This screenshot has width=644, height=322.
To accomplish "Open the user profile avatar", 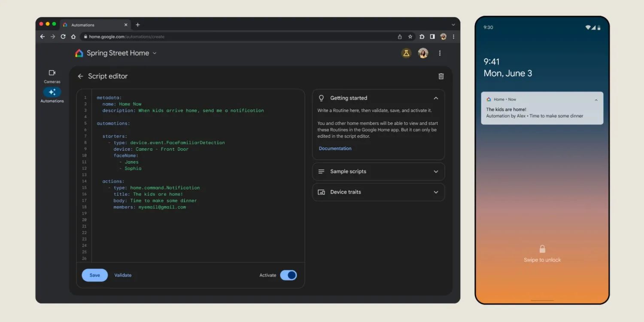I will (x=423, y=53).
